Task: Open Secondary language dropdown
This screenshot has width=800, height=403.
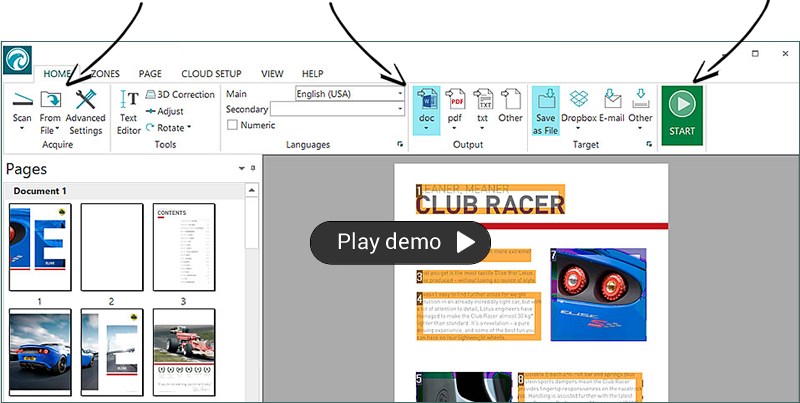Action: 400,109
